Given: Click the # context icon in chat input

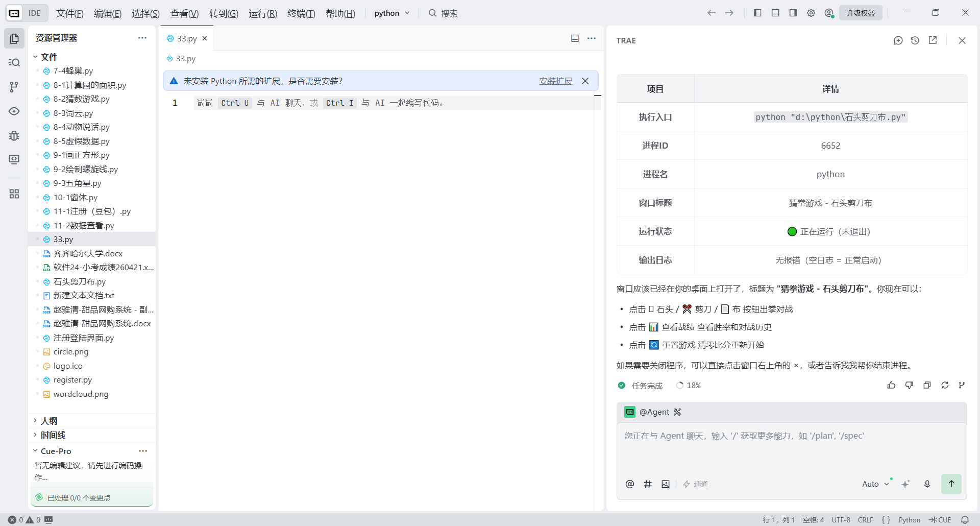Looking at the screenshot, I should pyautogui.click(x=648, y=484).
